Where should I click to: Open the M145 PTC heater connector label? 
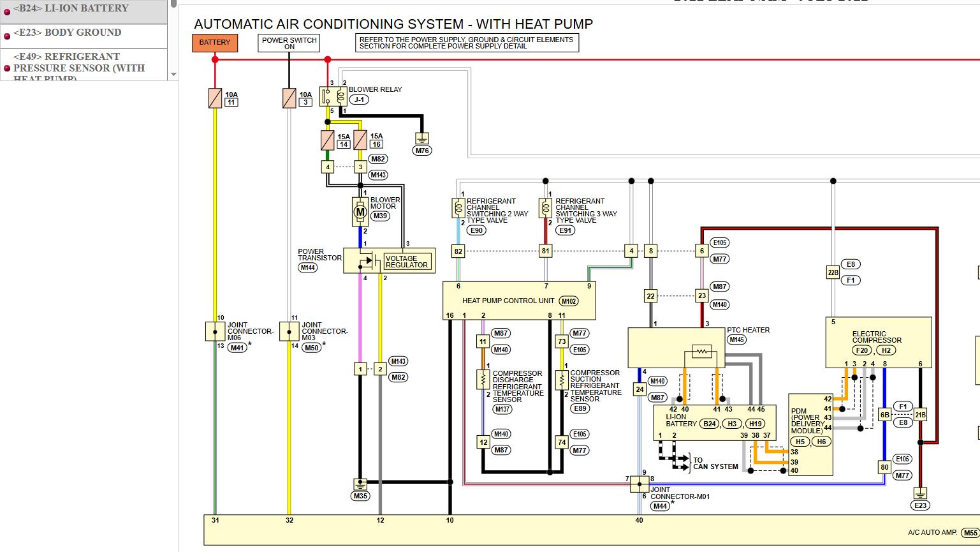tap(737, 339)
